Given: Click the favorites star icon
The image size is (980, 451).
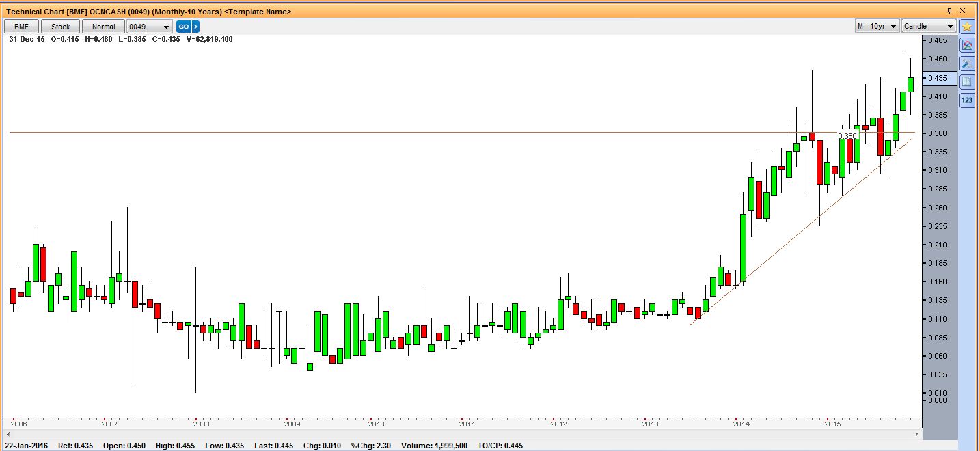Looking at the screenshot, I should point(966,27).
